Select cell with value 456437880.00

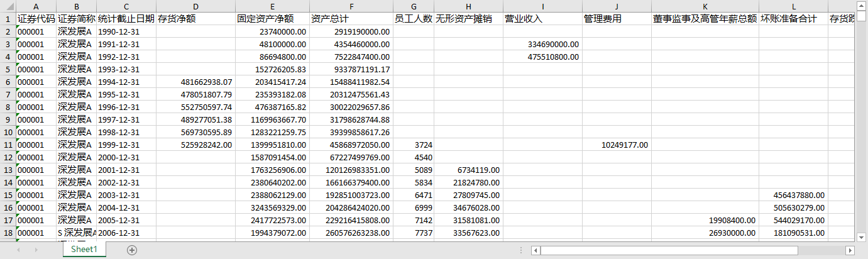[793, 195]
